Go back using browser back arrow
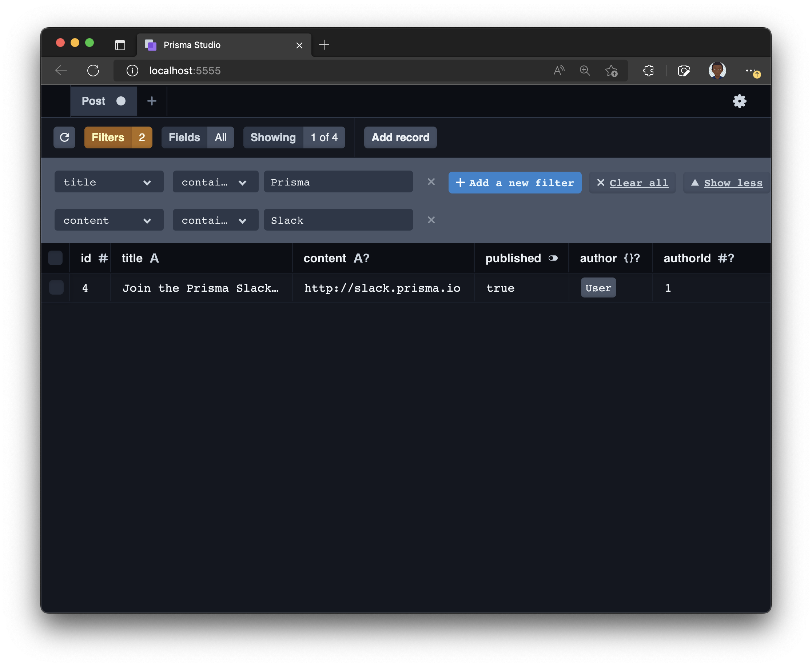 61,71
